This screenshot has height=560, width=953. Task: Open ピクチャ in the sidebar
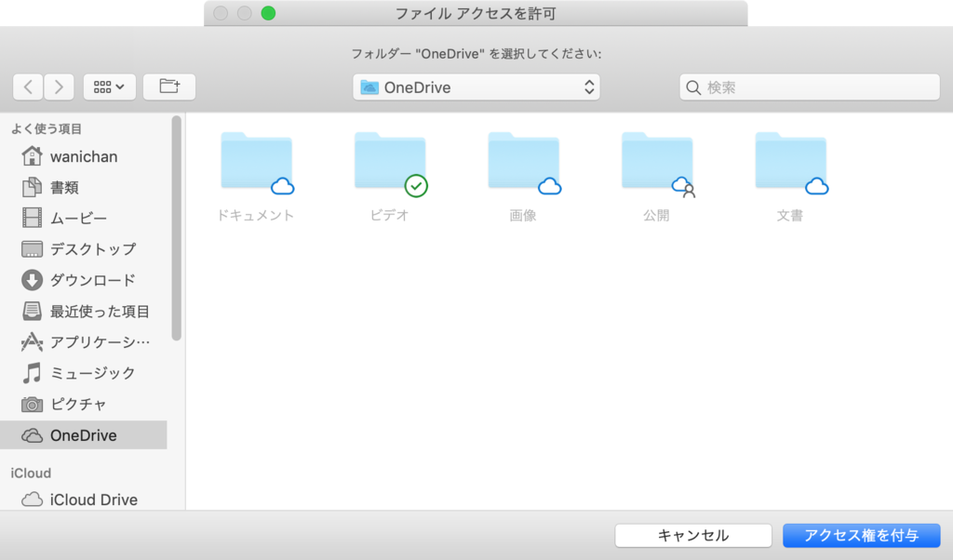(x=84, y=404)
